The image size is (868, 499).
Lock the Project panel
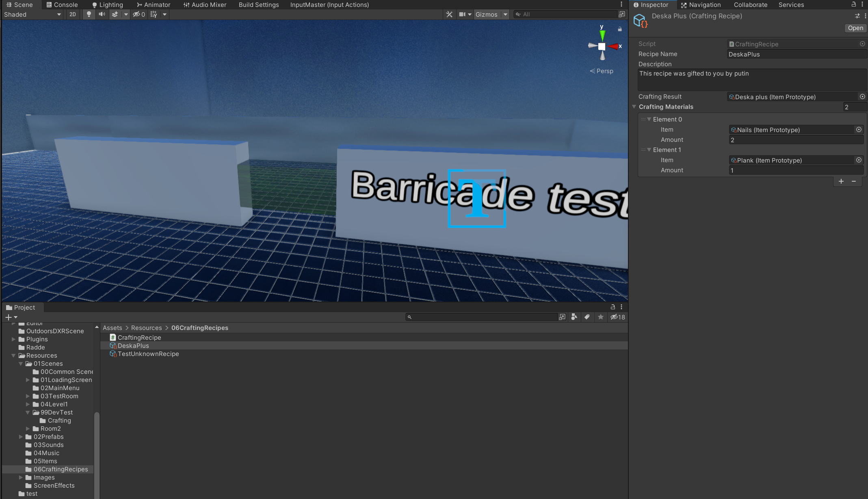[x=613, y=307]
